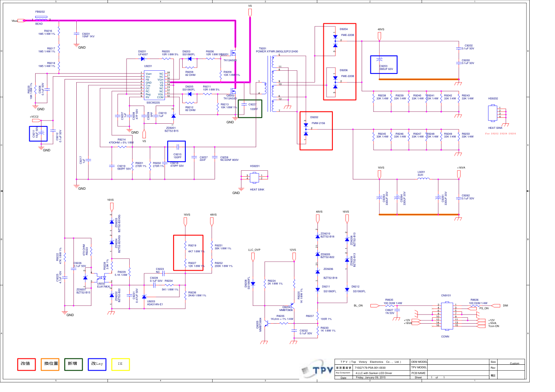Click the 'R8636 100 OHM 1/4W' label
This screenshot has width=555, height=392.
[478, 302]
